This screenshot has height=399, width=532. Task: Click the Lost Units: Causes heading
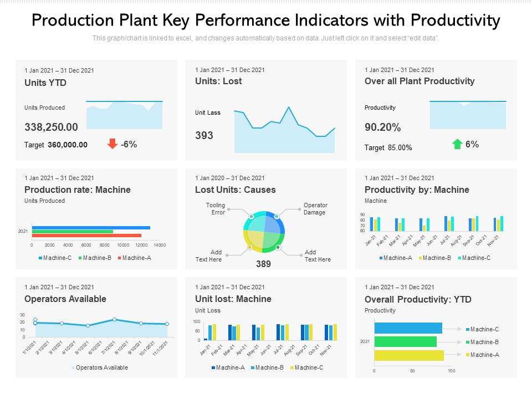(235, 190)
